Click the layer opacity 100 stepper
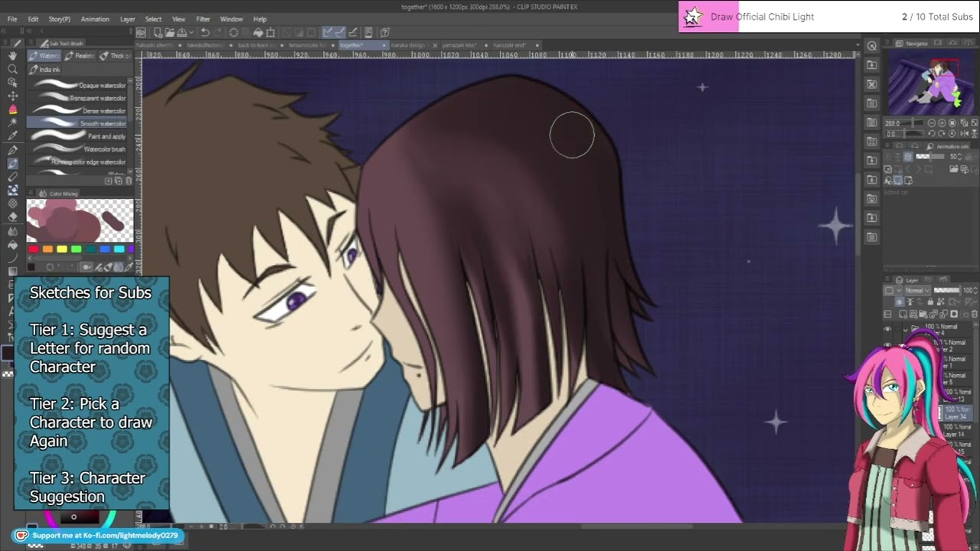The width and height of the screenshot is (980, 551). pos(975,290)
